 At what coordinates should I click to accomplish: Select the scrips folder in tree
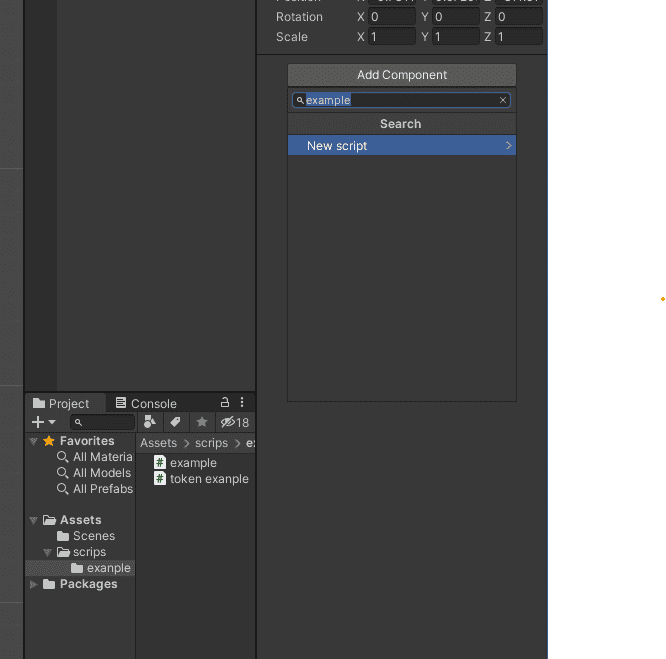coord(89,552)
